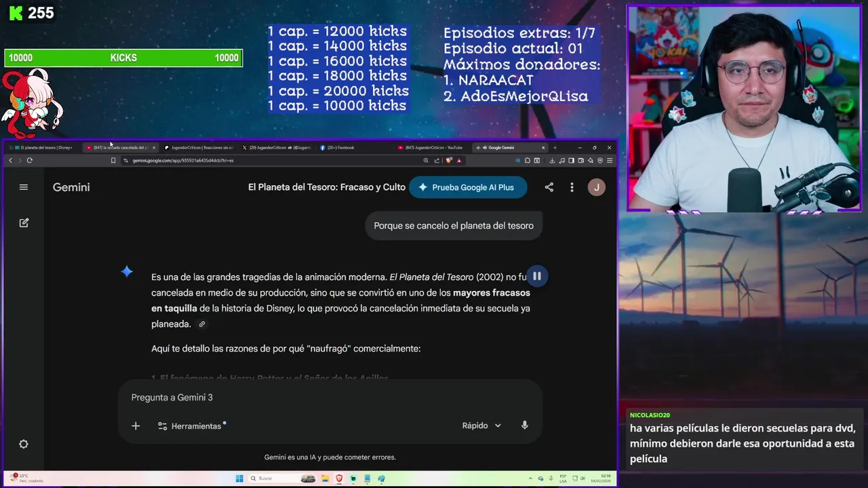Click the zoom magnifier icon in the address bar

[x=426, y=161]
